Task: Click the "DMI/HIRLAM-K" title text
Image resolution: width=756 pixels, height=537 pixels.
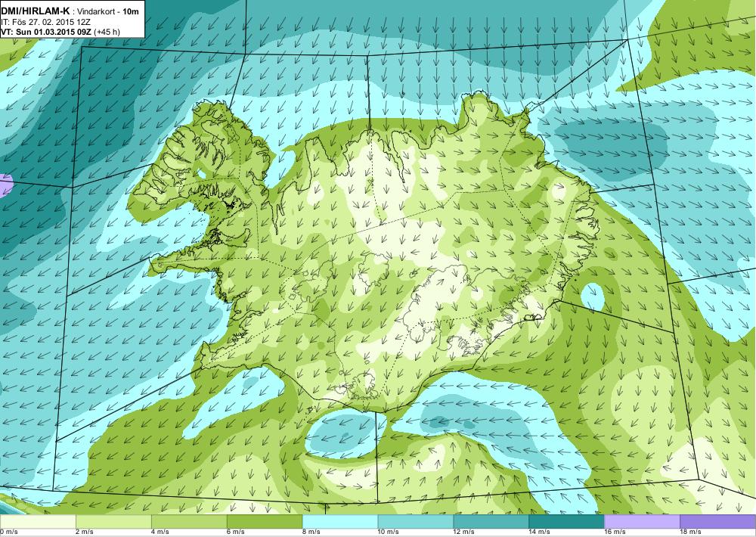Action: [x=36, y=11]
